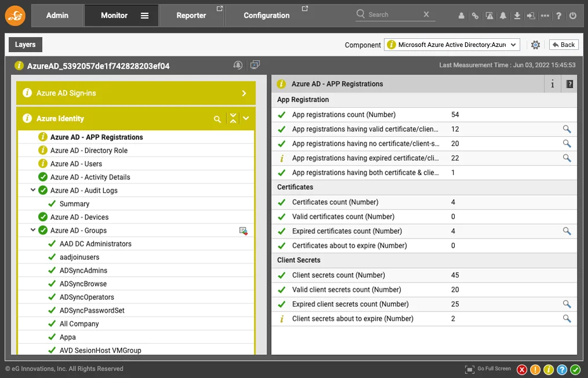The width and height of the screenshot is (588, 378).
Task: View diagnosis for Expired client secrets count
Action: click(x=567, y=304)
